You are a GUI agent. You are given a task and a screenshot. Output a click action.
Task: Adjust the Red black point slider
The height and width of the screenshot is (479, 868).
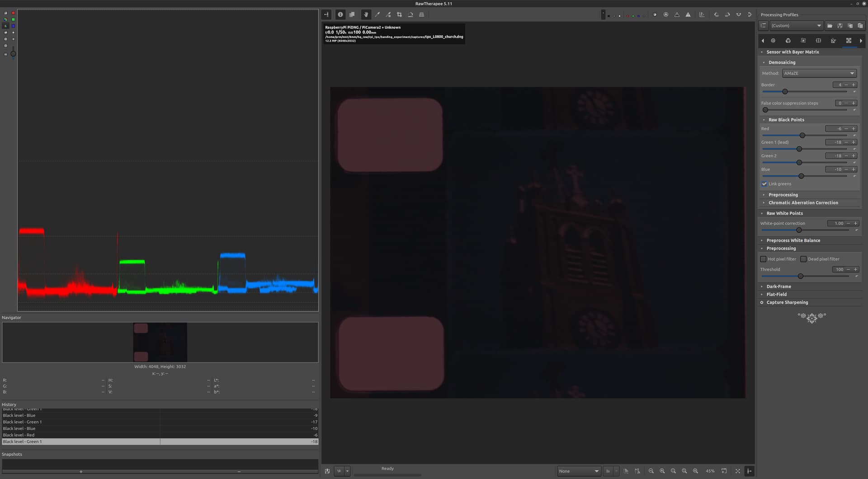tap(805, 136)
